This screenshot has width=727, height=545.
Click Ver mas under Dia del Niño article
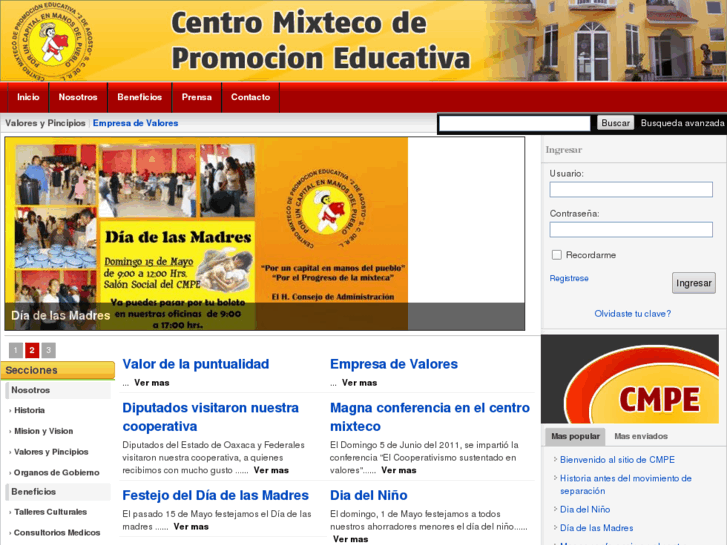click(x=351, y=539)
